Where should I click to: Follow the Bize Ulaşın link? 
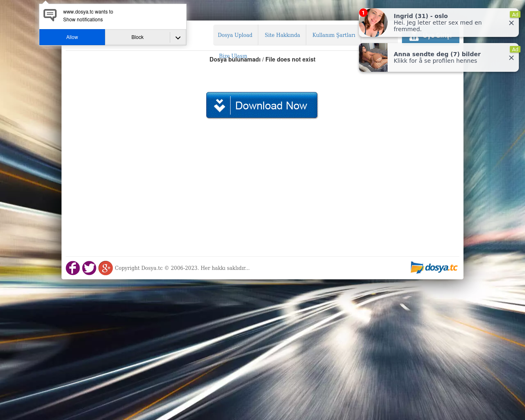233,55
